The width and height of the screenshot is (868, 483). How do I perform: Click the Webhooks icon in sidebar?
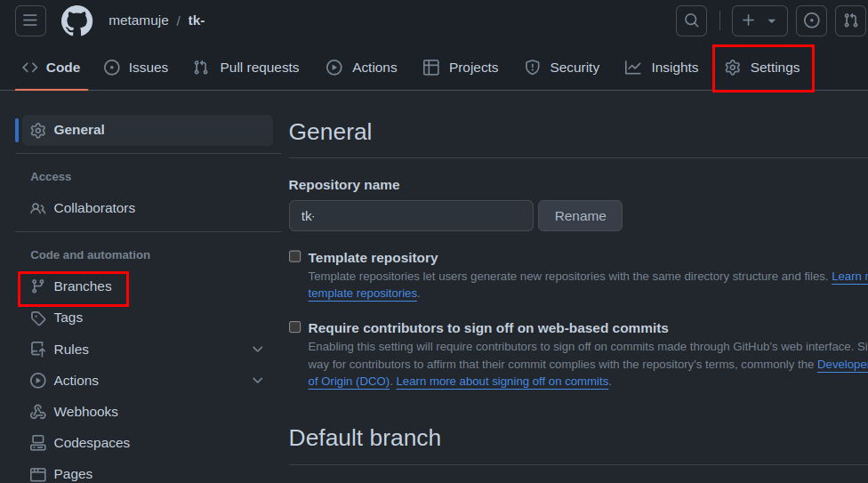click(38, 412)
